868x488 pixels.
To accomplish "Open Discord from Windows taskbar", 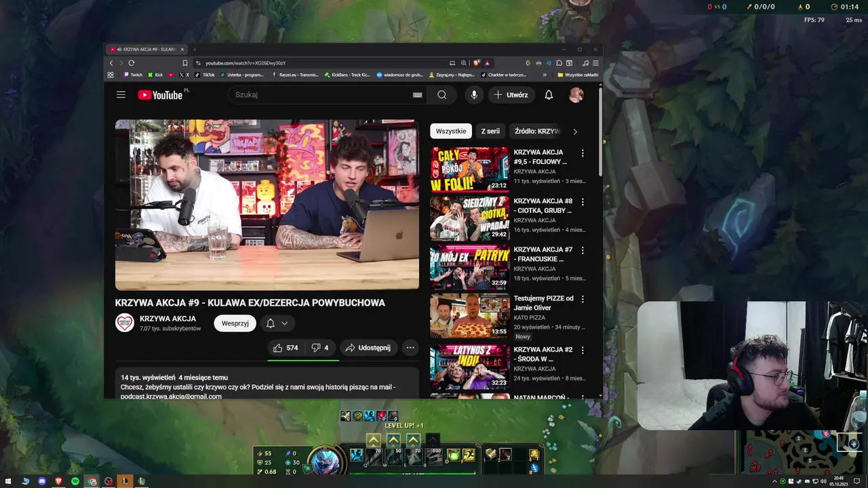I will click(42, 481).
